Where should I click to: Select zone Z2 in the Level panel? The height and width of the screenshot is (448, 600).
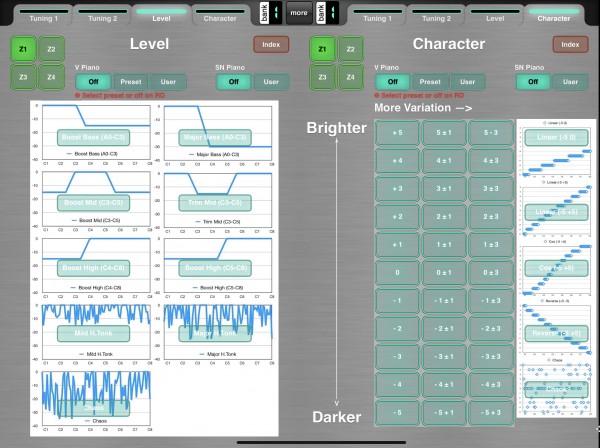tap(51, 49)
